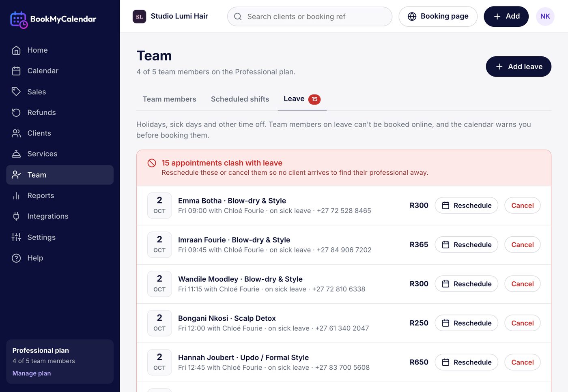Click the Studio Lumi Hair business name

179,16
